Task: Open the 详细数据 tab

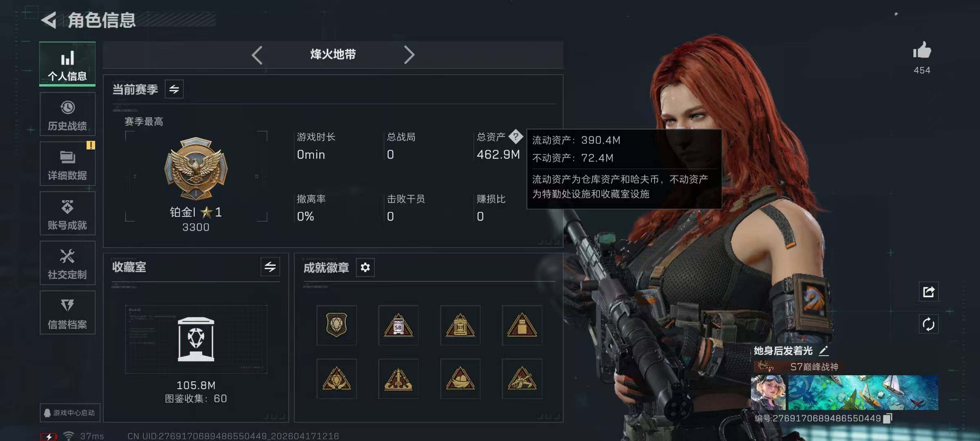Action: [x=67, y=164]
